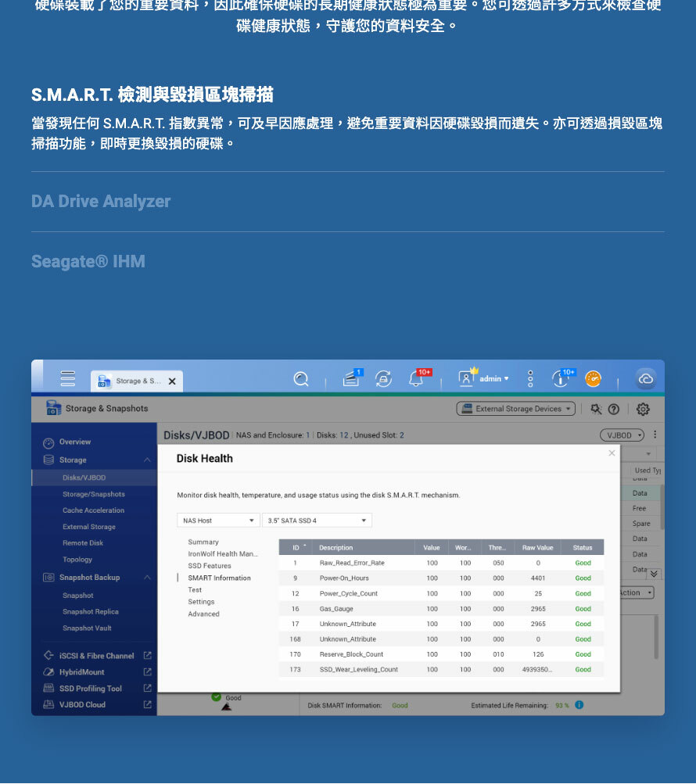Open the search magnifier icon
Screen dimensions: 696x784
pos(301,379)
